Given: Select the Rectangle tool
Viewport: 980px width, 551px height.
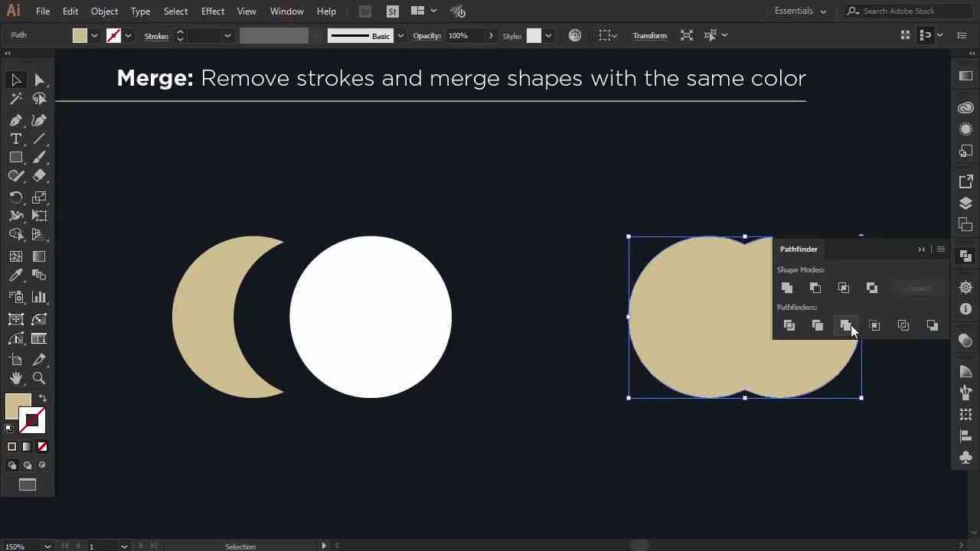Looking at the screenshot, I should click(16, 157).
